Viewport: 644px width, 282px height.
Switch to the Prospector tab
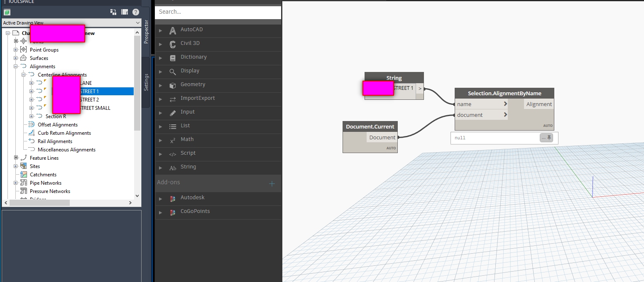146,32
